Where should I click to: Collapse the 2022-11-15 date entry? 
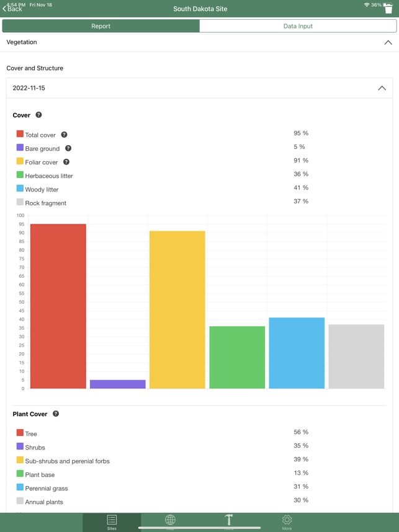pos(382,88)
